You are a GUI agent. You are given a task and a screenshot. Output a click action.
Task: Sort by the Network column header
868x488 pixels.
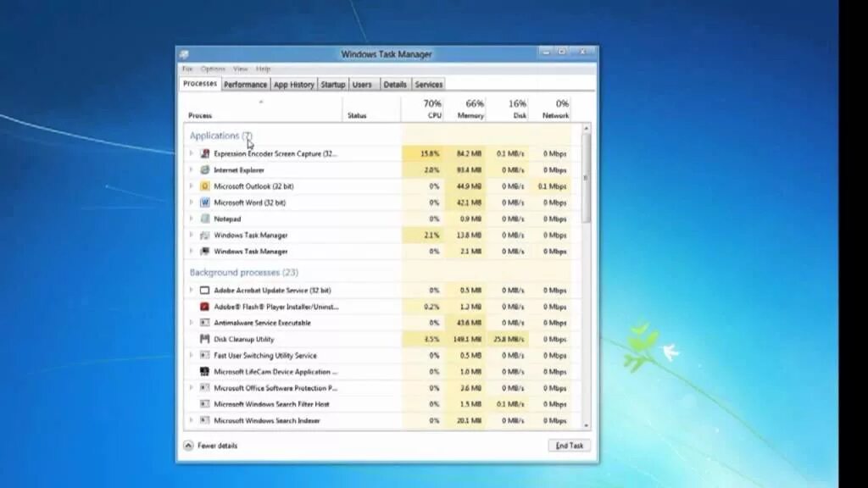pos(549,109)
